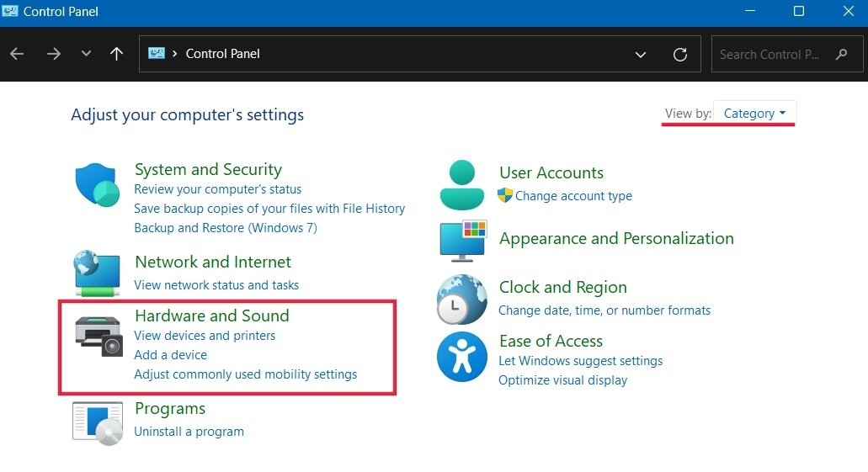Open Network and Internet category

(x=212, y=262)
